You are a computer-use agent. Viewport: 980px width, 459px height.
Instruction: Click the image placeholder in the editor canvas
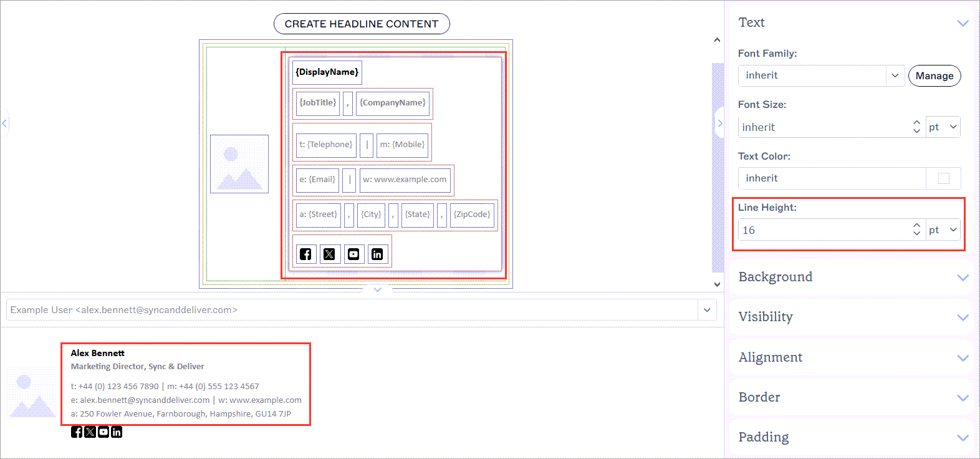(x=239, y=164)
